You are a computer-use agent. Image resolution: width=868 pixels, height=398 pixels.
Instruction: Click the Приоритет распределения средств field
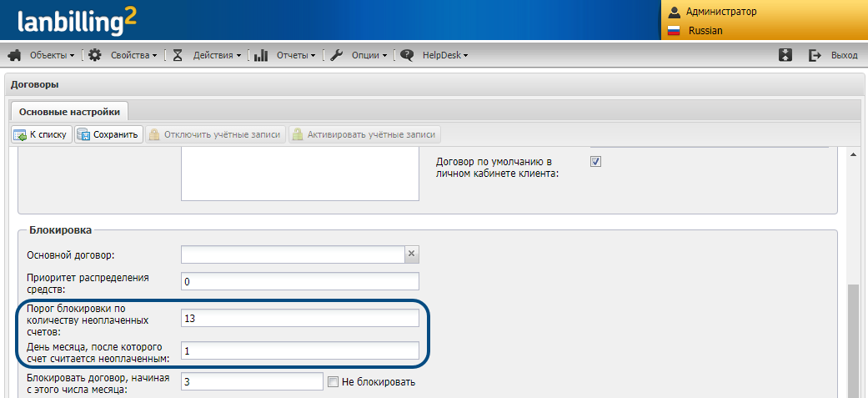click(300, 281)
